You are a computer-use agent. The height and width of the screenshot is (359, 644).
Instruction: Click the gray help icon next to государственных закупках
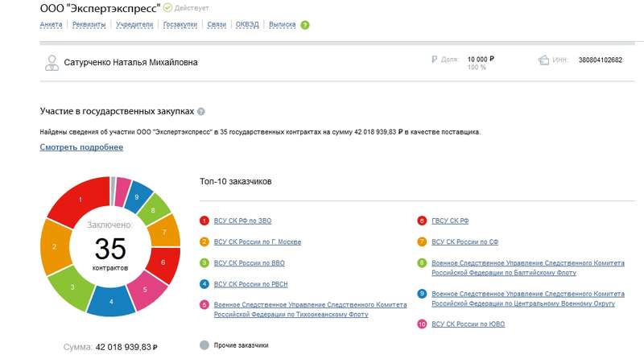coord(200,111)
